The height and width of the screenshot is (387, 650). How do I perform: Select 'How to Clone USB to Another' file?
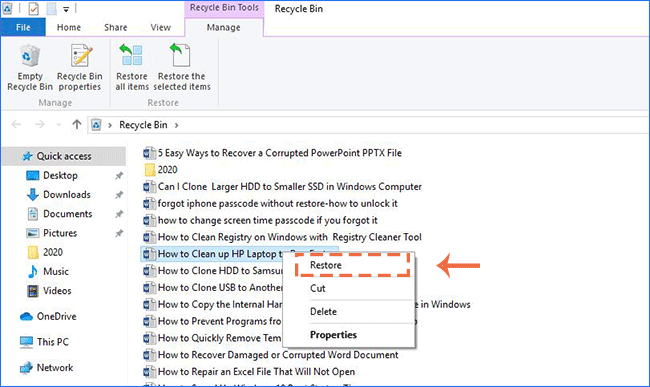213,288
